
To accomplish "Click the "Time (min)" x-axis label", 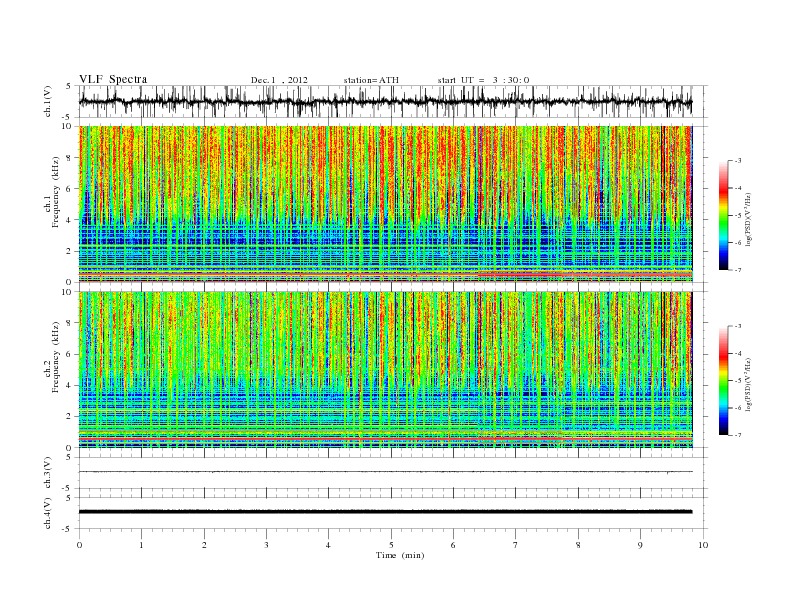I will (400, 555).
